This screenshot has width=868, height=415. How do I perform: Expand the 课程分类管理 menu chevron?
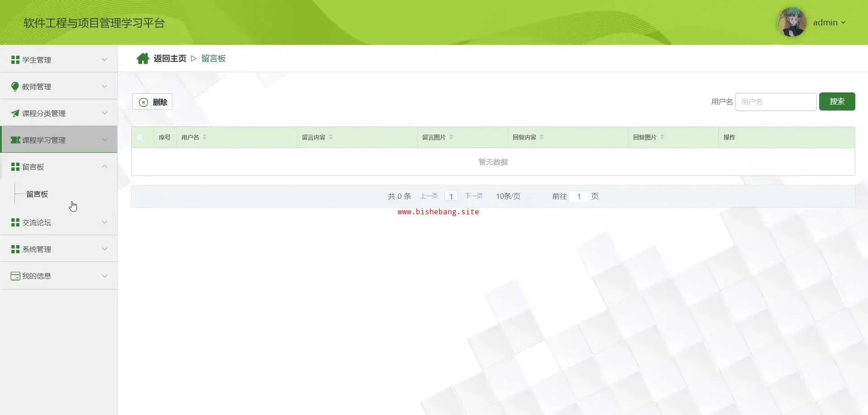pyautogui.click(x=105, y=113)
